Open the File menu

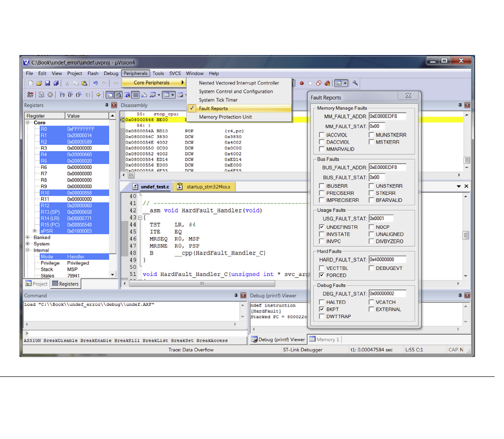click(29, 73)
